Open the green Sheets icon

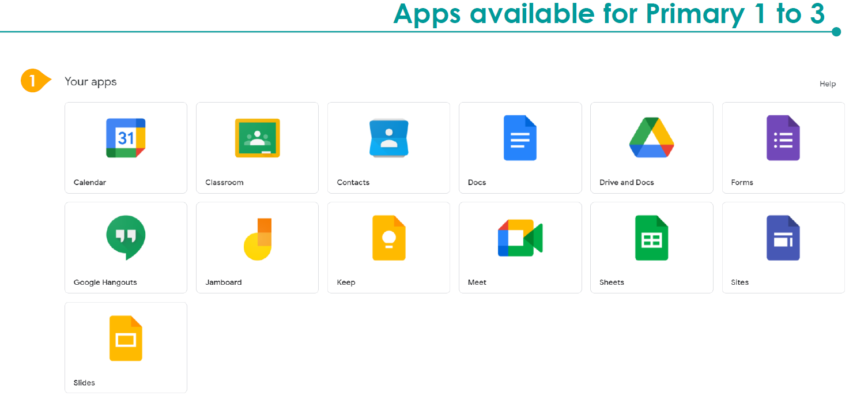(x=651, y=238)
